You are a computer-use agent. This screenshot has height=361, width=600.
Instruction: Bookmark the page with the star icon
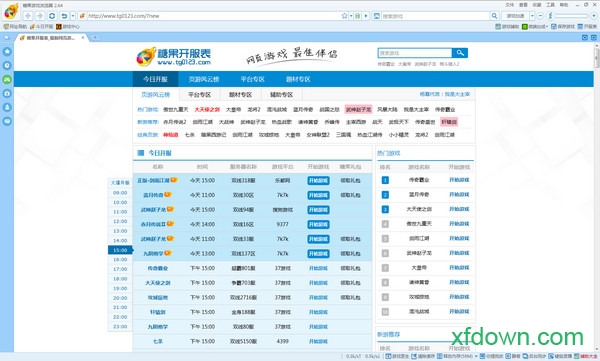click(344, 16)
